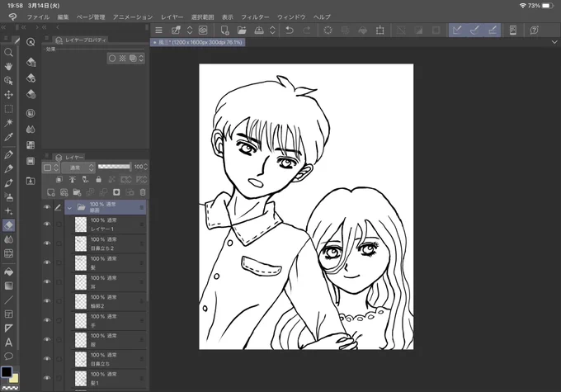Image resolution: width=561 pixels, height=392 pixels.
Task: Open the command bar hamburger menu
Action: (159, 31)
